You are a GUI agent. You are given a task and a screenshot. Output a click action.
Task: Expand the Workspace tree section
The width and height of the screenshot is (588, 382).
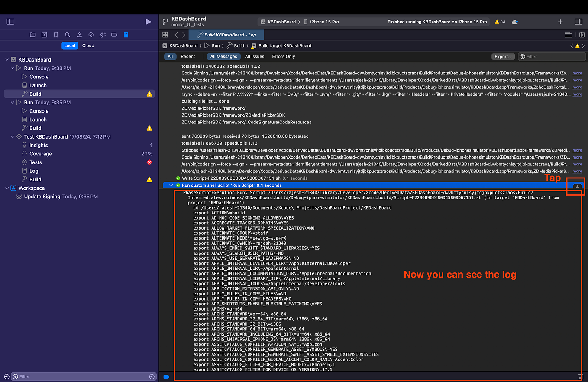(x=6, y=188)
